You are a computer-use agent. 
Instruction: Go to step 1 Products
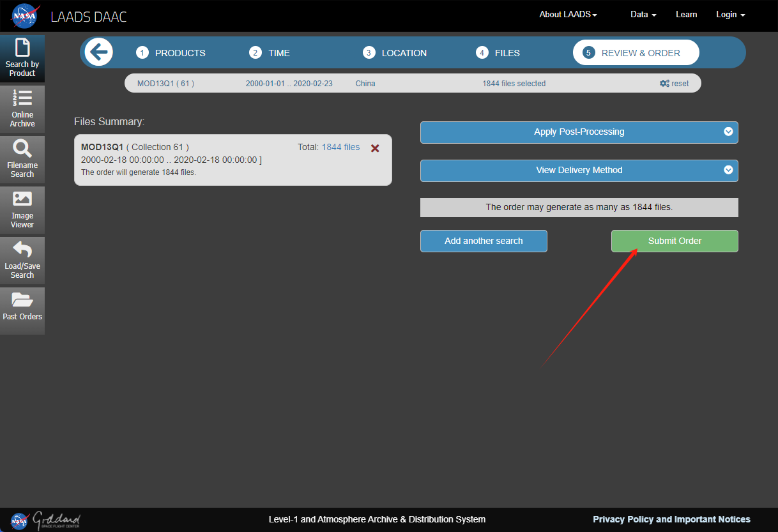pos(172,53)
